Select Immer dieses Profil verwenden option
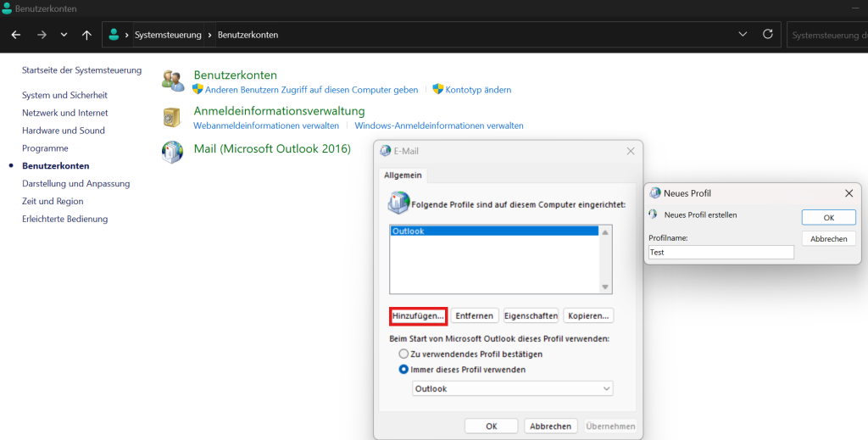Screen dimensions: 868x440 (x=403, y=369)
